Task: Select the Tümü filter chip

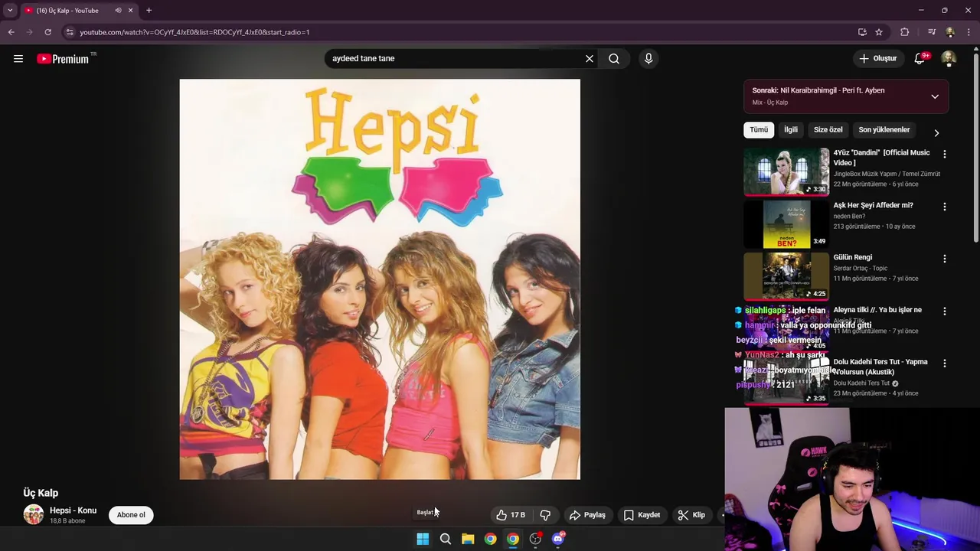Action: point(759,130)
